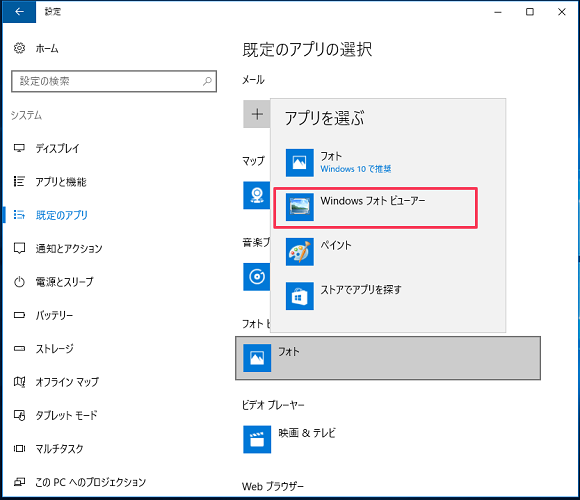Click the システム sidebar heading

[26, 115]
